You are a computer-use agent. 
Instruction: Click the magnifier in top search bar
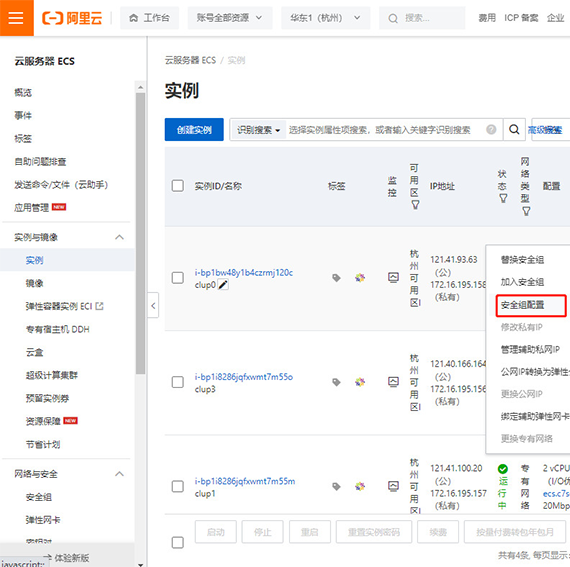pyautogui.click(x=393, y=18)
